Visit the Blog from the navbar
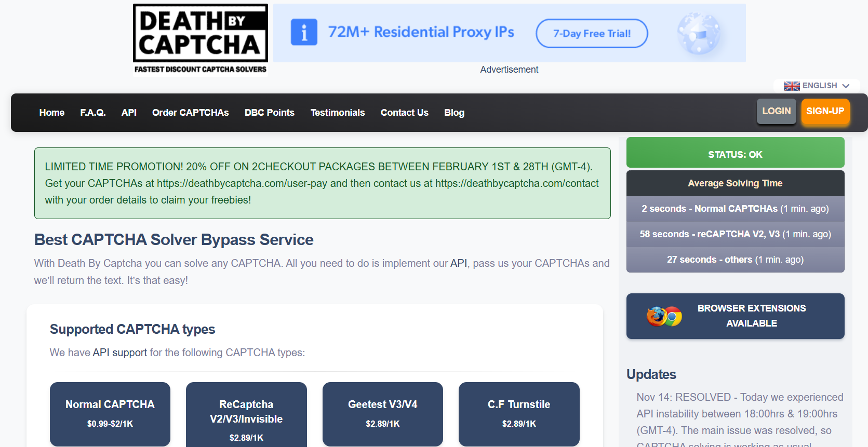Viewport: 868px width, 447px height. click(x=455, y=113)
